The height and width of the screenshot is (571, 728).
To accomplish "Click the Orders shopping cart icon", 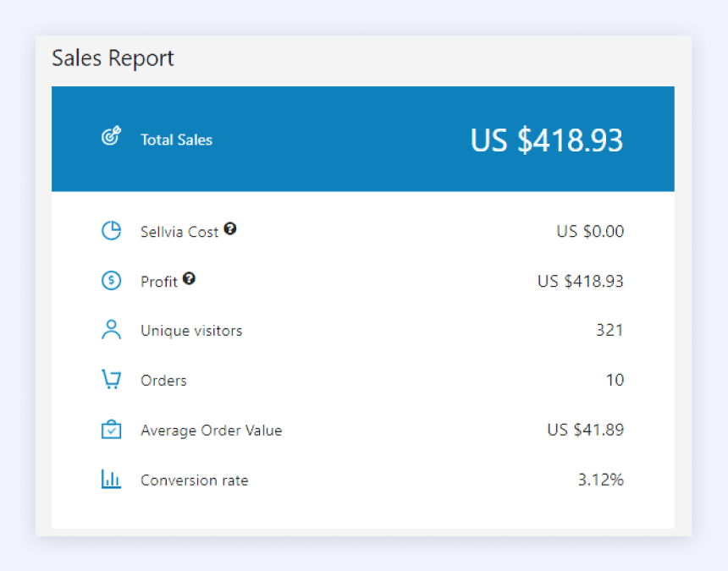I will point(112,380).
